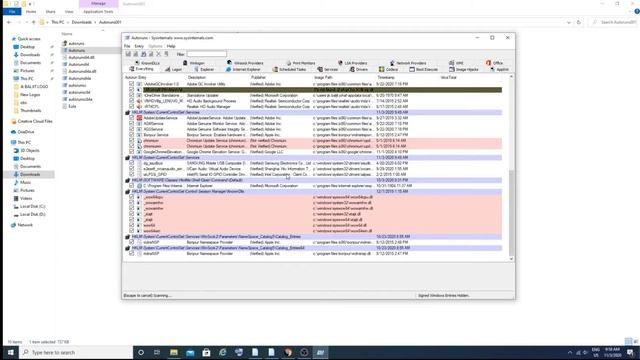
Task: Open the Windows Start menu
Action: click(x=11, y=352)
